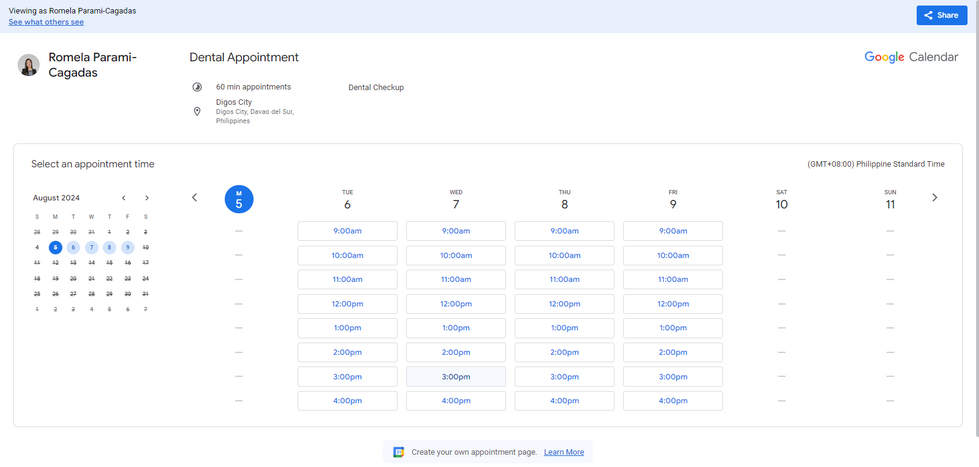Book Thursday 11:00am slot
The image size is (979, 467).
[x=564, y=280]
